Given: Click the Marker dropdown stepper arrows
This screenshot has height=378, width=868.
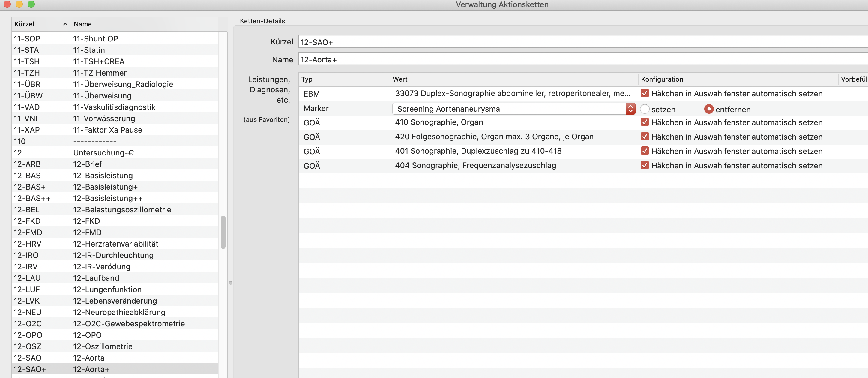Looking at the screenshot, I should click(630, 109).
